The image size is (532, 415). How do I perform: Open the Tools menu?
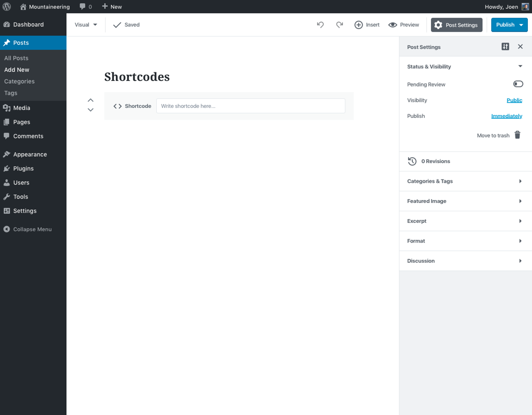(x=33, y=196)
